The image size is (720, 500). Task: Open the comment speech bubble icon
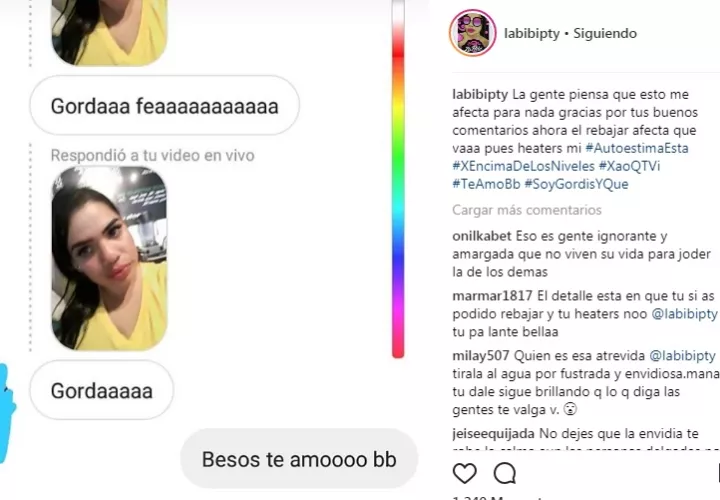(x=505, y=473)
